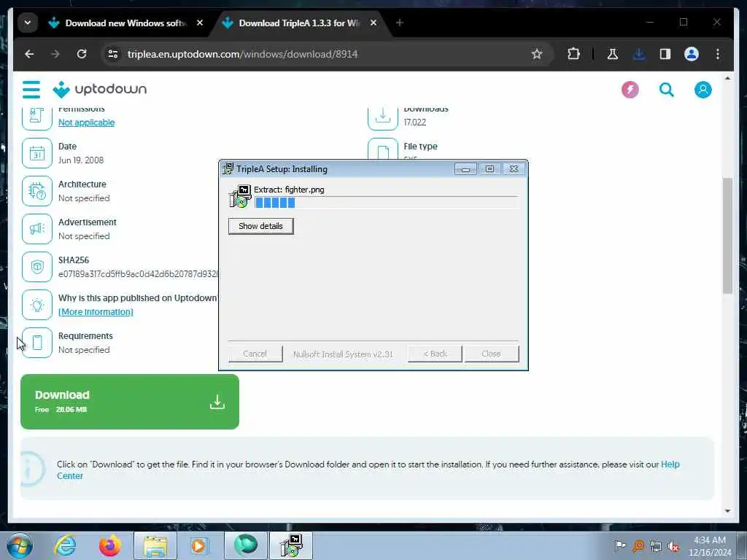Click the File type document icon
Viewport: 747px width, 560px height.
coord(382,149)
